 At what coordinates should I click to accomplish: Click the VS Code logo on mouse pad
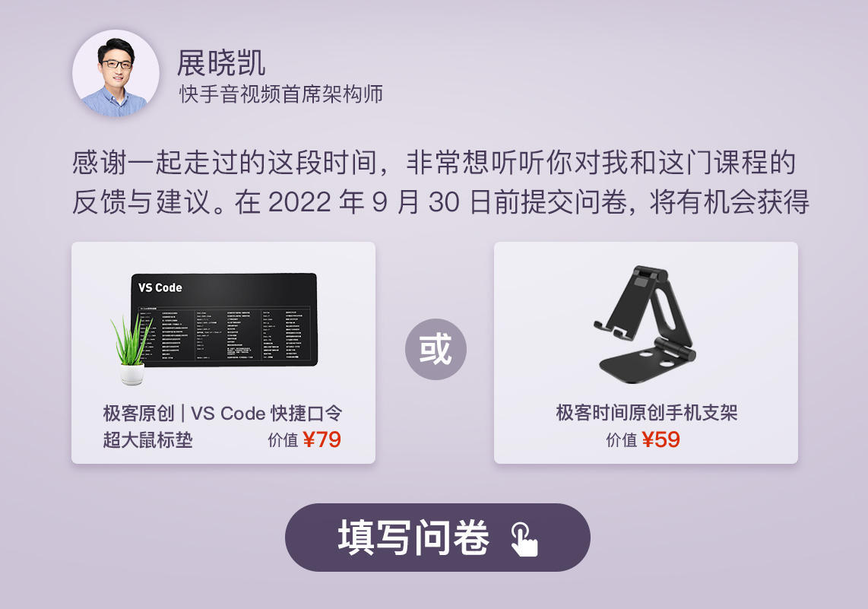coord(160,287)
